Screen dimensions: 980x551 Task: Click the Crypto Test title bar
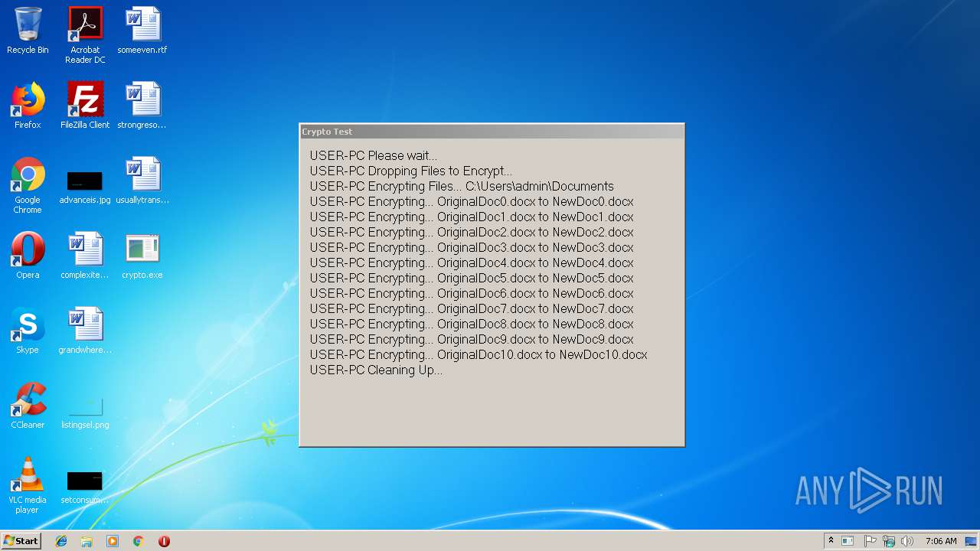(x=492, y=132)
